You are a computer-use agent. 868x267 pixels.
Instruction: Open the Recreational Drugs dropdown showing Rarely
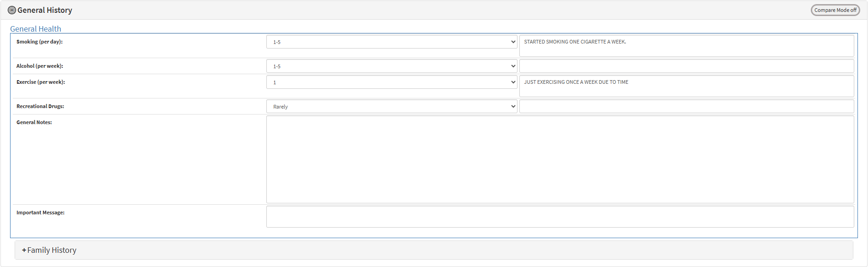391,106
